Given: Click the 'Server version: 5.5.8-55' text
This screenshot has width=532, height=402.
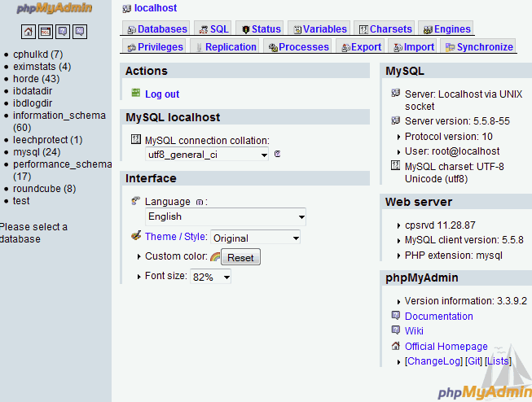Looking at the screenshot, I should 457,121.
